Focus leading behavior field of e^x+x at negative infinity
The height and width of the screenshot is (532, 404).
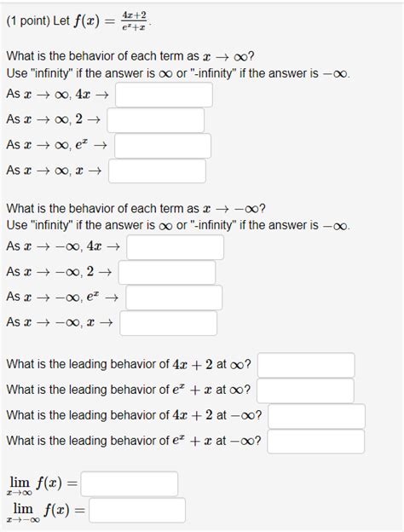[x=316, y=442]
